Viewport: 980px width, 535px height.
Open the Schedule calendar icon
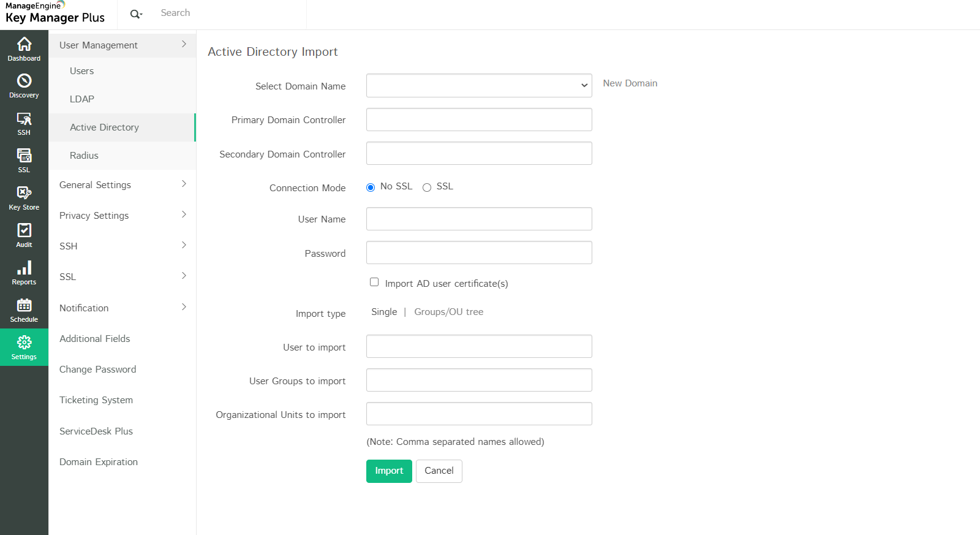pyautogui.click(x=24, y=305)
